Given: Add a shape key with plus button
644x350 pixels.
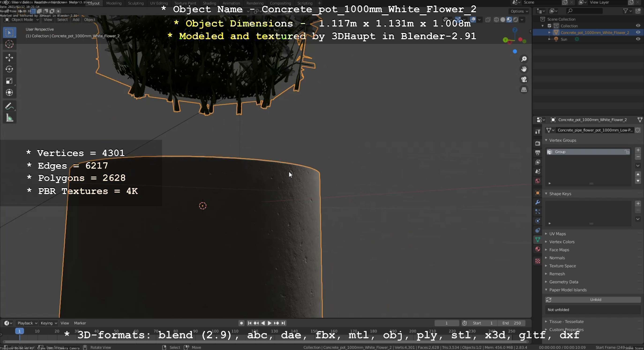Looking at the screenshot, I should 638,203.
